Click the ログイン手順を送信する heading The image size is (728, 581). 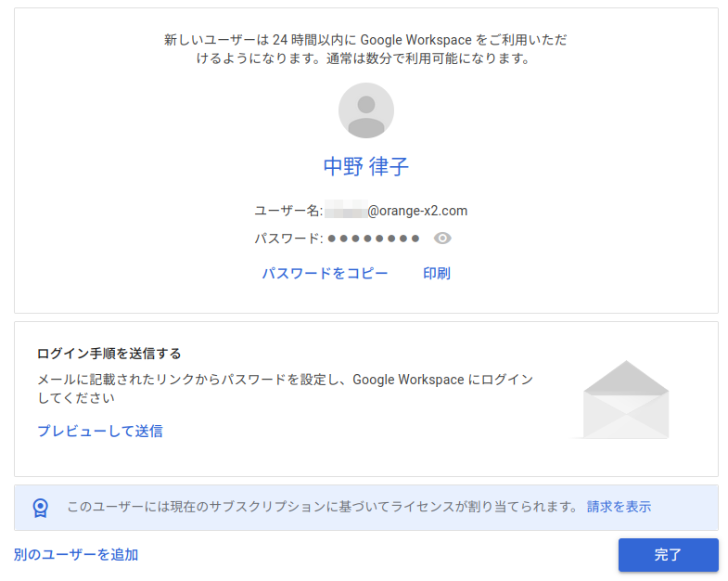click(x=109, y=354)
